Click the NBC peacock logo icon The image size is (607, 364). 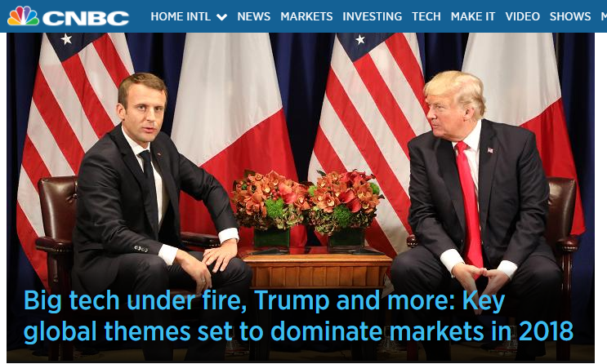(23, 16)
